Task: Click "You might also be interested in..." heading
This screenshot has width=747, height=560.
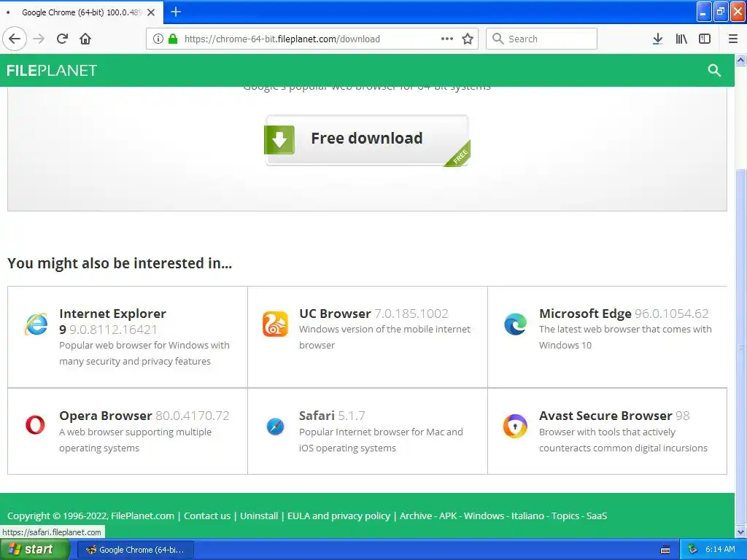Action: (x=120, y=263)
